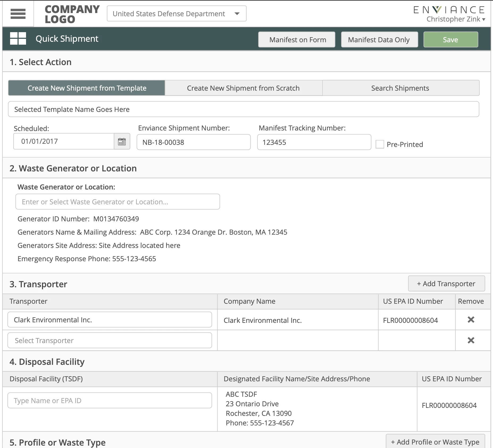493x448 pixels.
Task: Click the Add Transporter button
Action: (447, 284)
